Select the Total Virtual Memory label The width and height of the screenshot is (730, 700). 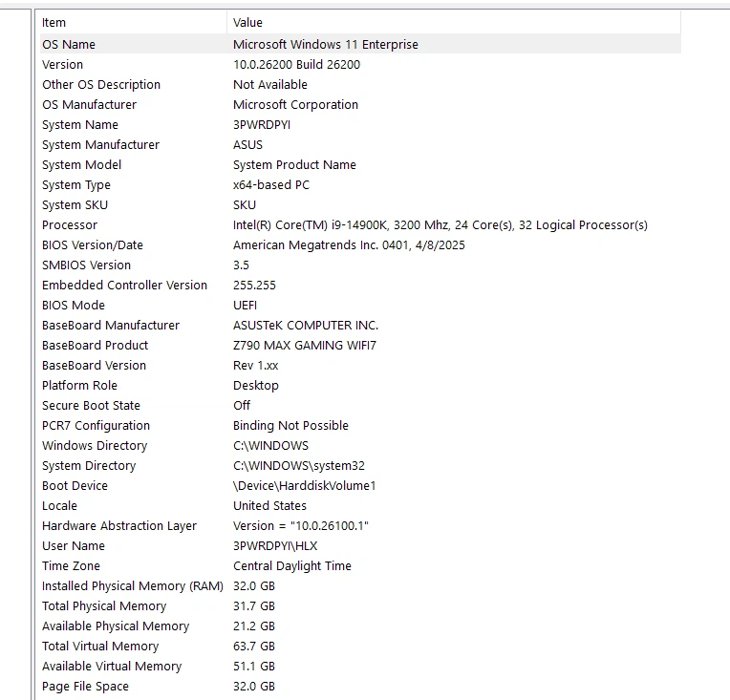point(100,646)
